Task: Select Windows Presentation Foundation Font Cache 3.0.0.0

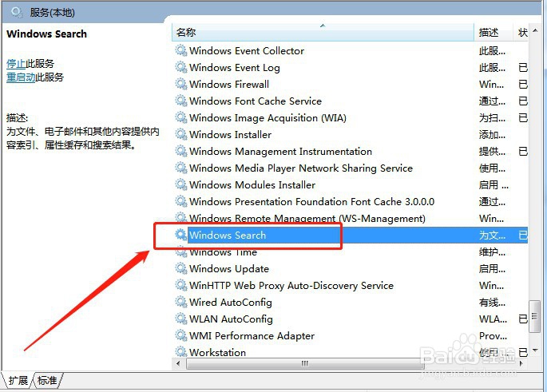Action: coord(312,201)
